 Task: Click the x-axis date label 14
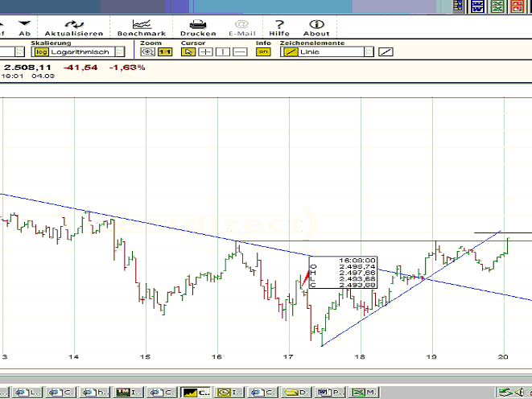73,356
